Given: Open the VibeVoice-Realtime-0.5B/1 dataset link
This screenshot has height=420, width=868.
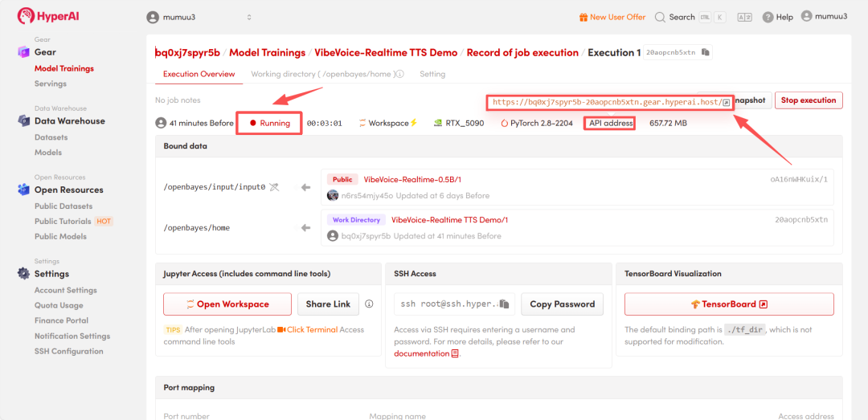Looking at the screenshot, I should pyautogui.click(x=412, y=179).
